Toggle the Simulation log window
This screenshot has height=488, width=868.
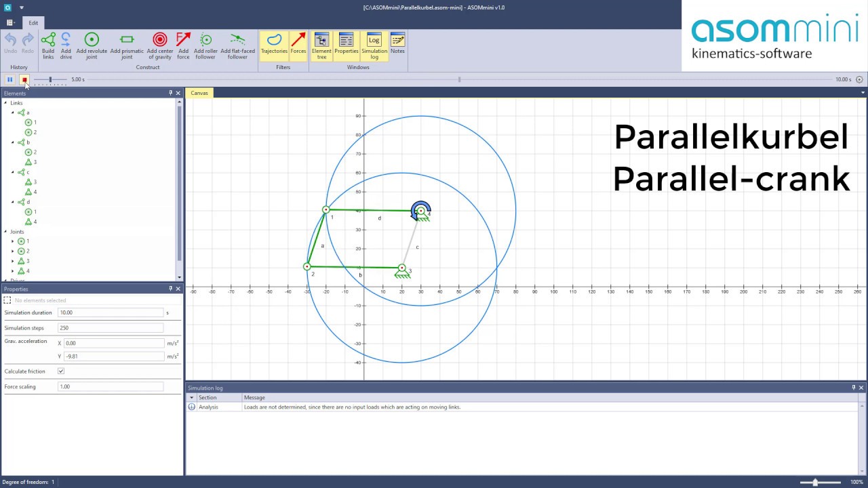click(x=374, y=45)
